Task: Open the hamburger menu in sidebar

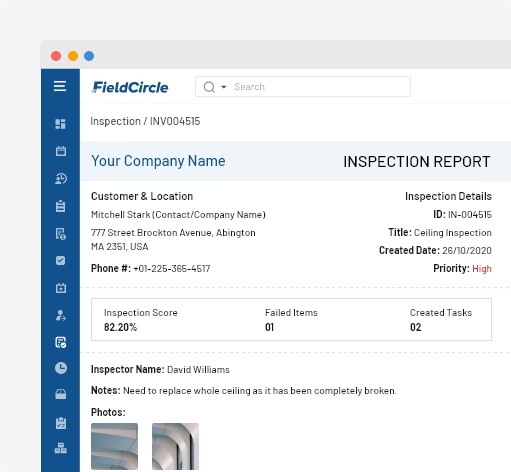Action: click(x=60, y=86)
